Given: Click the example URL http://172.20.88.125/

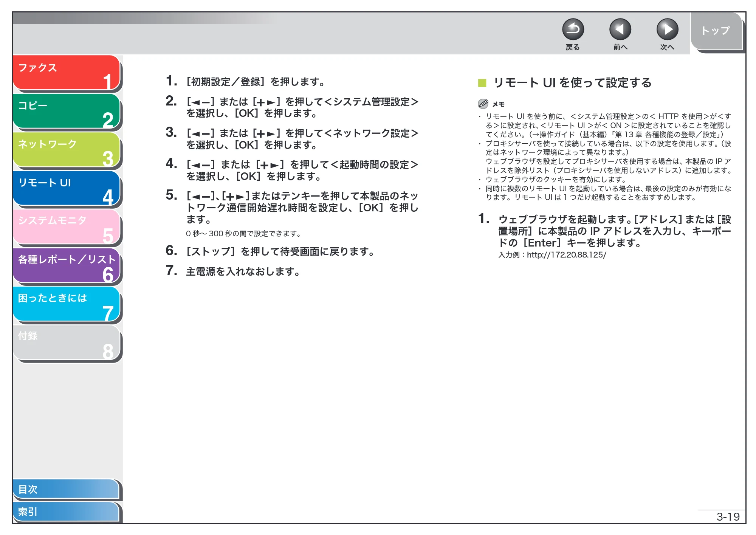Looking at the screenshot, I should tap(566, 255).
